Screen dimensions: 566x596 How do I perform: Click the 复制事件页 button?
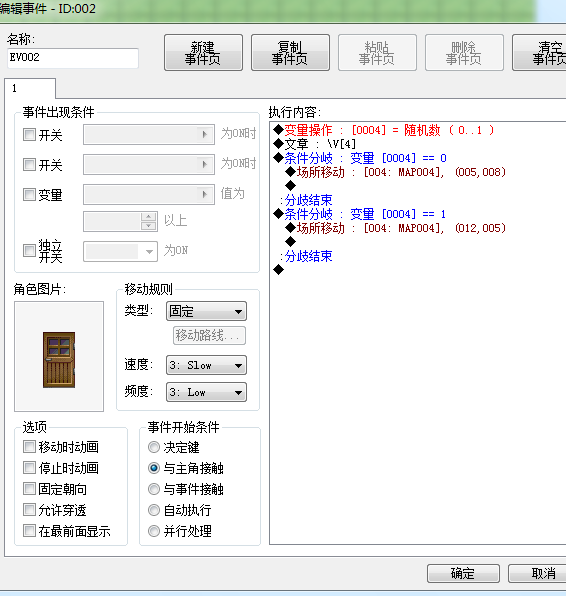click(x=290, y=52)
